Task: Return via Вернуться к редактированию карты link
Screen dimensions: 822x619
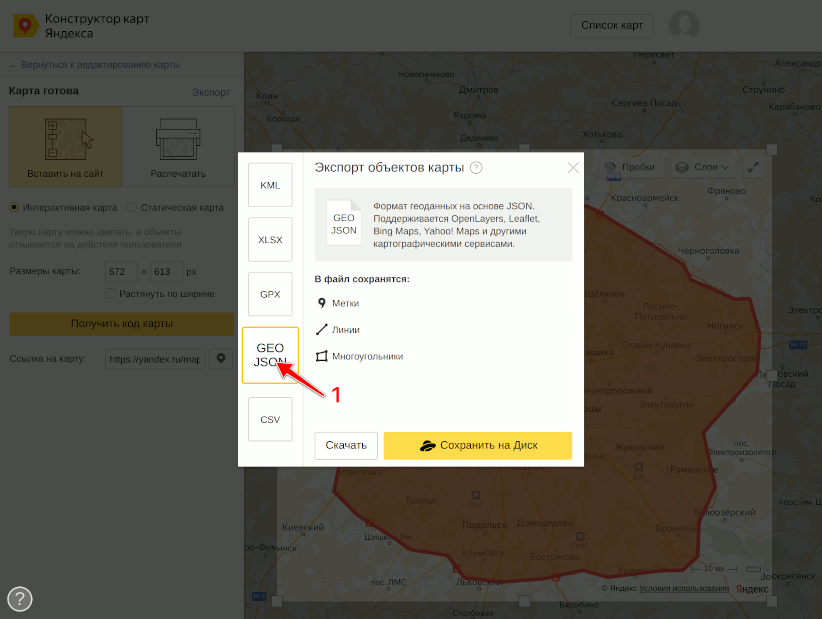Action: click(94, 64)
